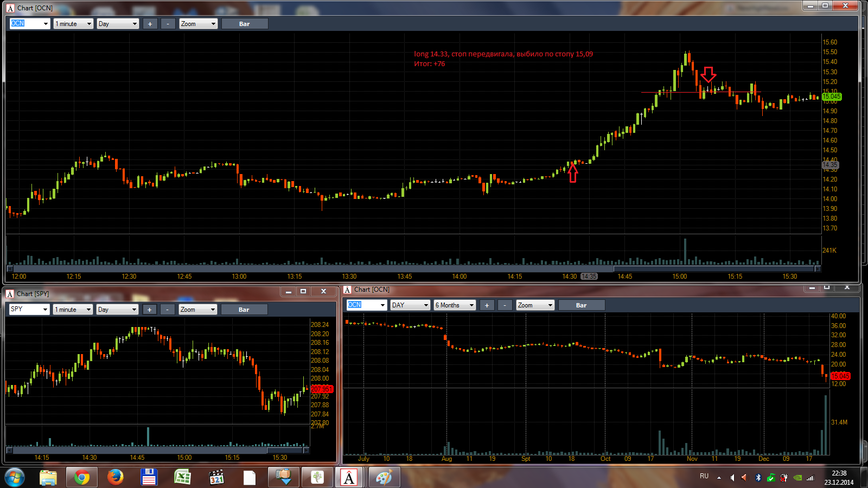
Task: Click the horizontal scrollbar thumb of top OCN chart
Action: coord(714,268)
